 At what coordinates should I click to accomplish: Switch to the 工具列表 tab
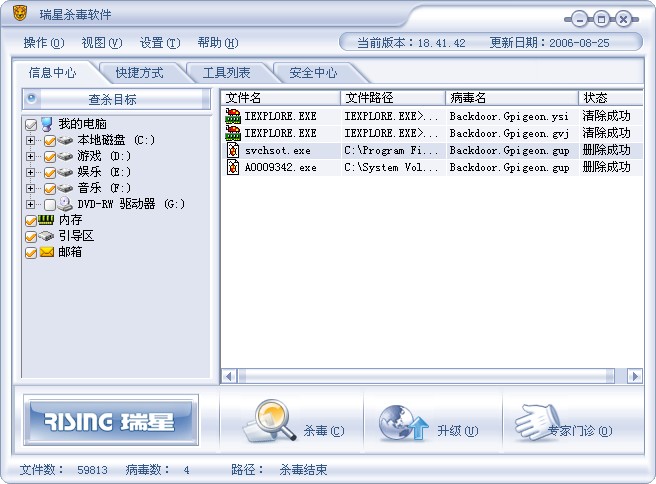point(226,73)
